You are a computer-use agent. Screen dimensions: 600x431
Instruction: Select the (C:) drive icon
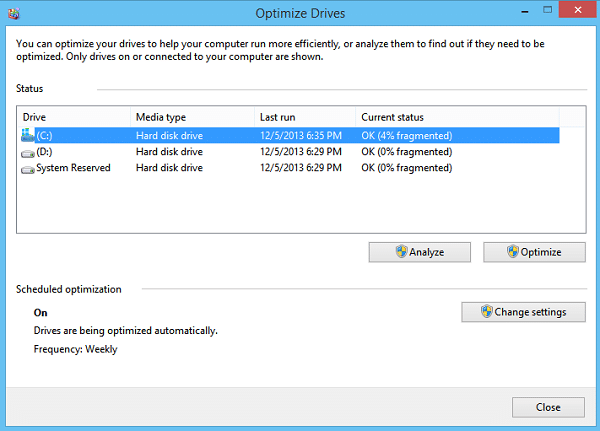(x=28, y=135)
